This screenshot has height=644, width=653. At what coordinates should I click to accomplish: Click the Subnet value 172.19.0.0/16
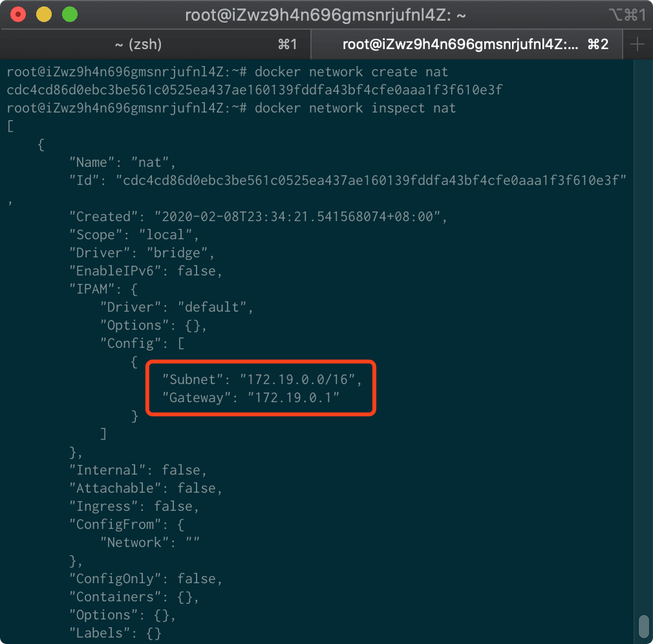(x=297, y=380)
